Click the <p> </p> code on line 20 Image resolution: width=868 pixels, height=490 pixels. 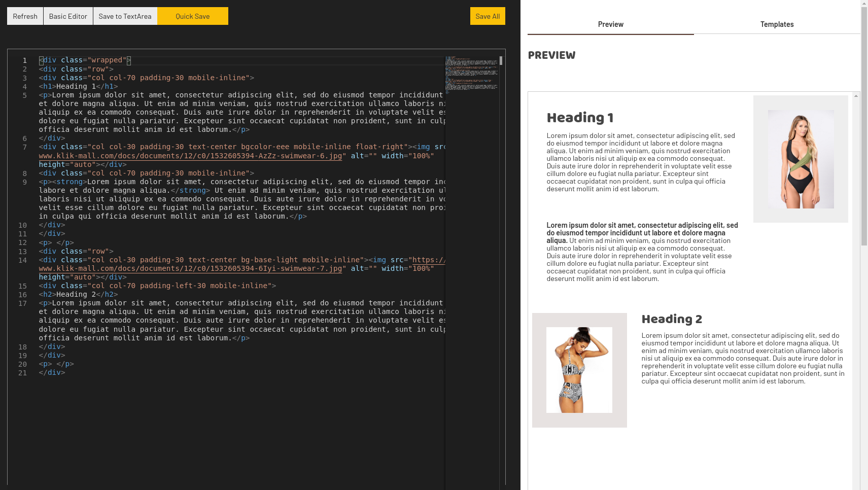coord(56,364)
